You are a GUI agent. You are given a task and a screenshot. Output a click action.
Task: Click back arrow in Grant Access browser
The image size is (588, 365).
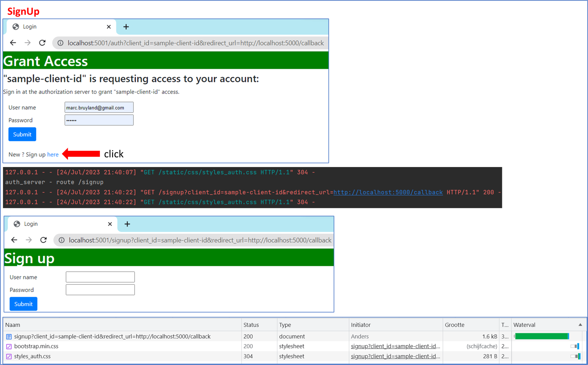pos(13,43)
